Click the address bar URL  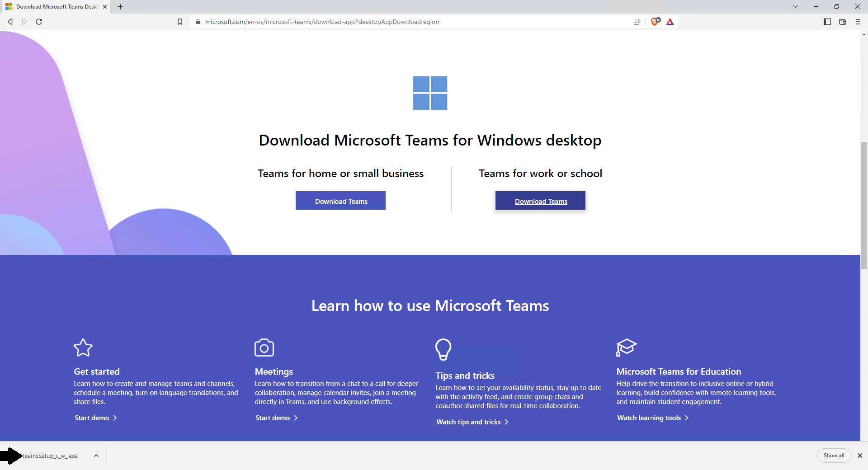[322, 22]
